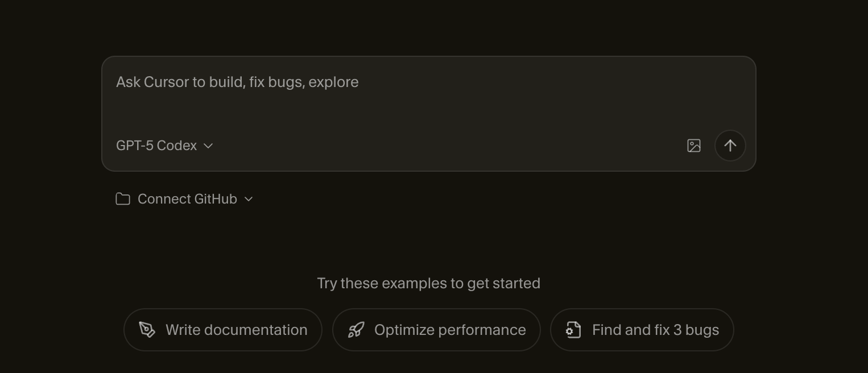The height and width of the screenshot is (373, 868).
Task: Click the pen icon in Write documentation
Action: [147, 330]
